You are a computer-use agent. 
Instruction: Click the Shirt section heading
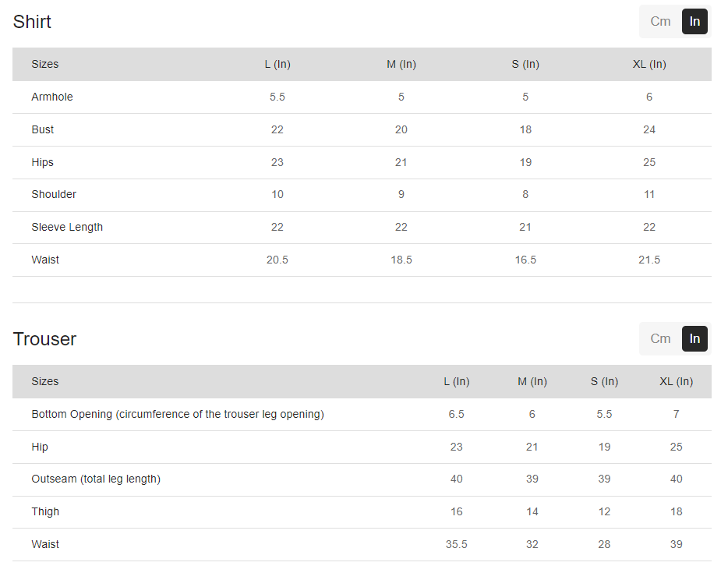click(x=32, y=22)
